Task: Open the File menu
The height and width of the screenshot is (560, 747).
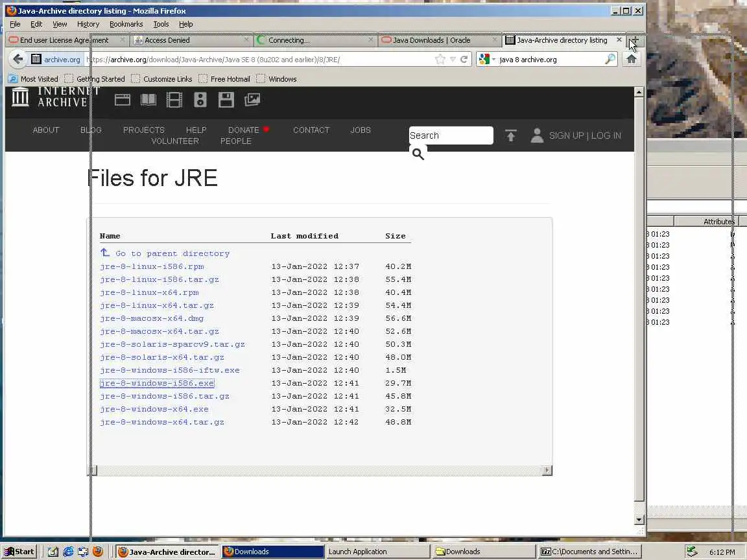Action: pyautogui.click(x=16, y=24)
